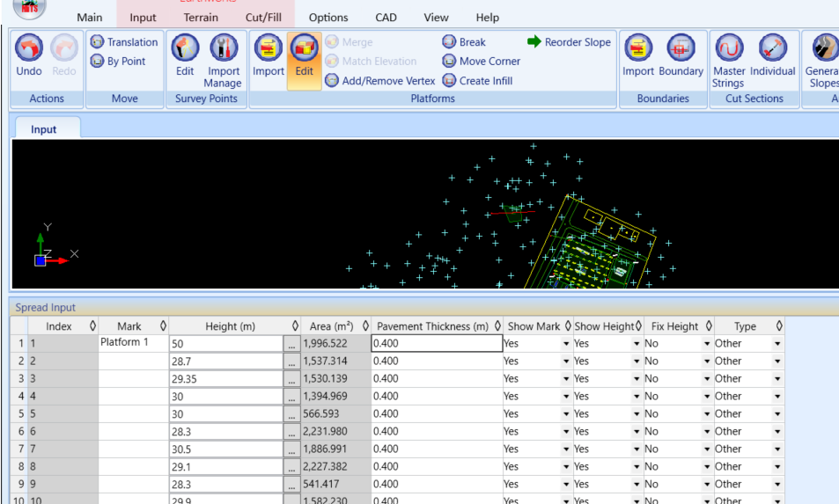Open the Options ribbon tab
The width and height of the screenshot is (839, 504).
pos(328,17)
